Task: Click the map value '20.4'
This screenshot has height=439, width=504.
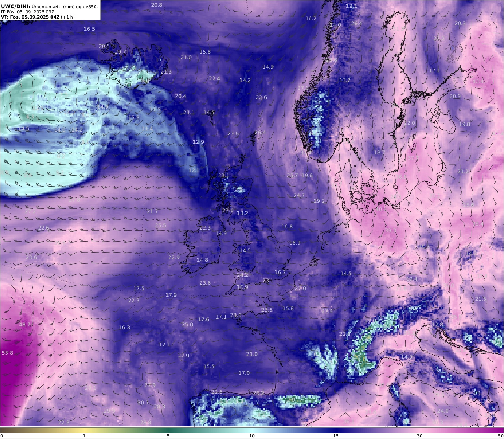Action: point(181,96)
